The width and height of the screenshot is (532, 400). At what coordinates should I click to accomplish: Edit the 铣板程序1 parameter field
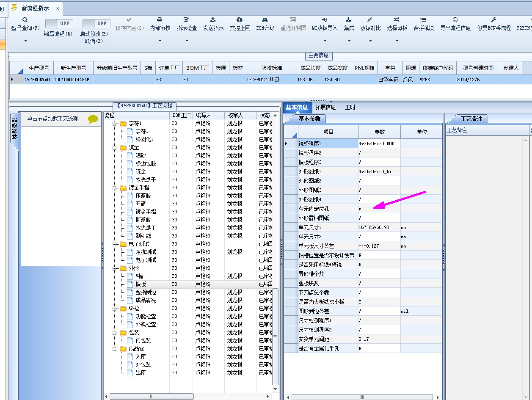click(379, 143)
